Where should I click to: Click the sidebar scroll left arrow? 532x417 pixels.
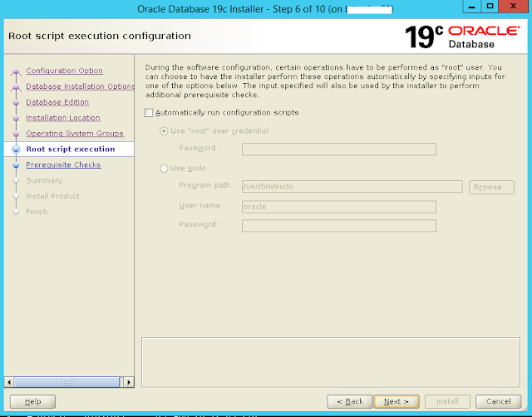pos(9,382)
